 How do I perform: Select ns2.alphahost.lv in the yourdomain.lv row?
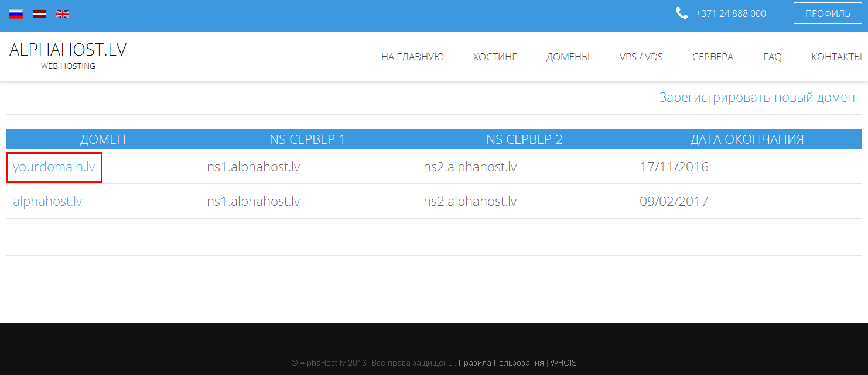tap(470, 167)
